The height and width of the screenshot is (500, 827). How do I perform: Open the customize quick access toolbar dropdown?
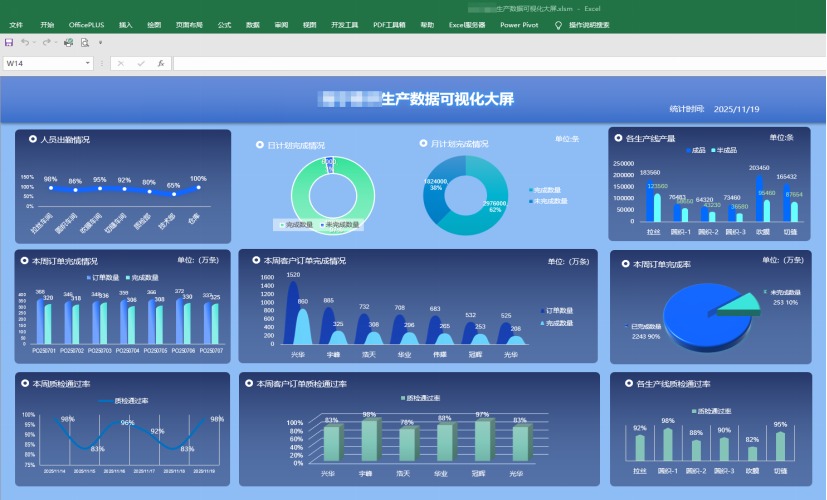[100, 43]
